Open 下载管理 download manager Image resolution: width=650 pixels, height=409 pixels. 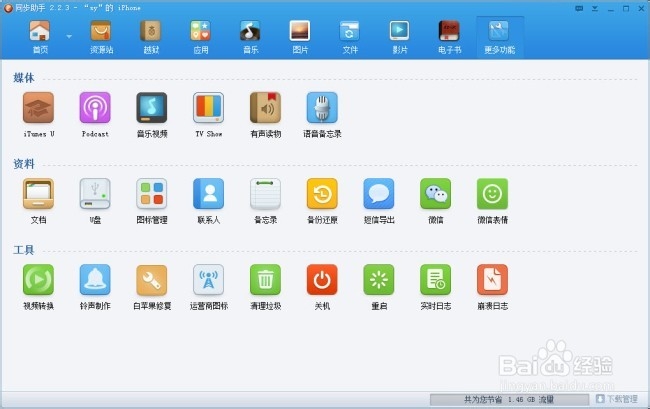[617, 399]
